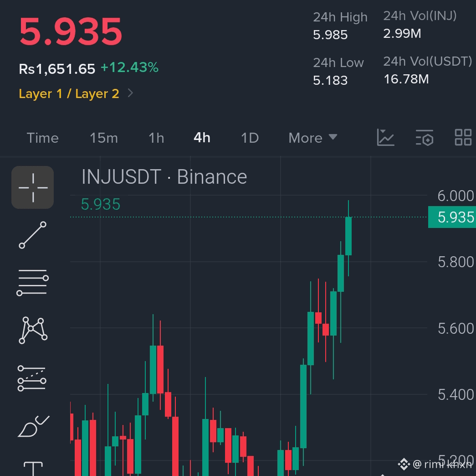Click the large 5.935 price
Image resolution: width=476 pixels, height=476 pixels.
point(71,31)
